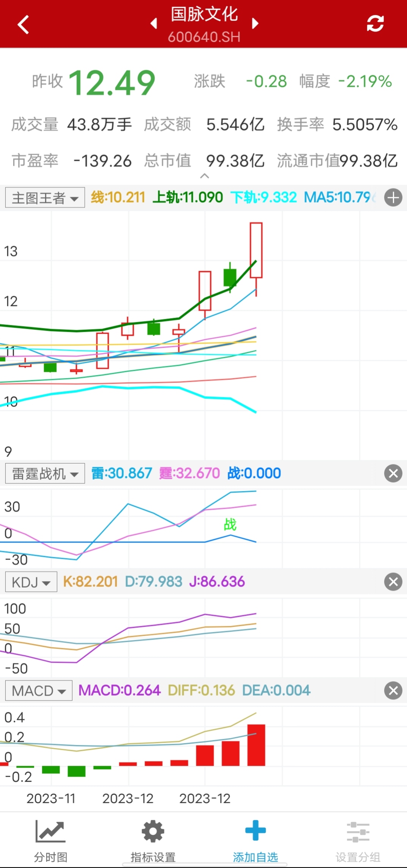Remove the MACD indicator panel

pos(393,690)
